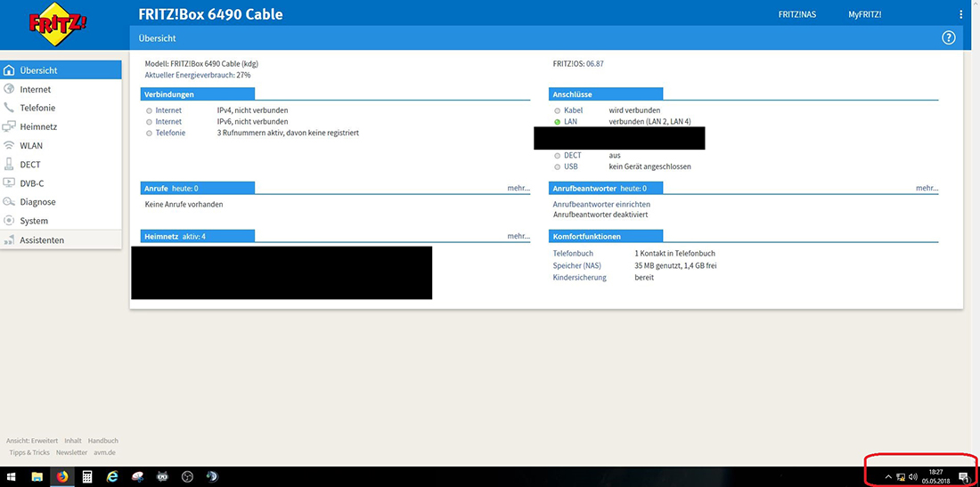Click mehr... in the Anrufe section
This screenshot has height=487, width=980.
point(519,188)
